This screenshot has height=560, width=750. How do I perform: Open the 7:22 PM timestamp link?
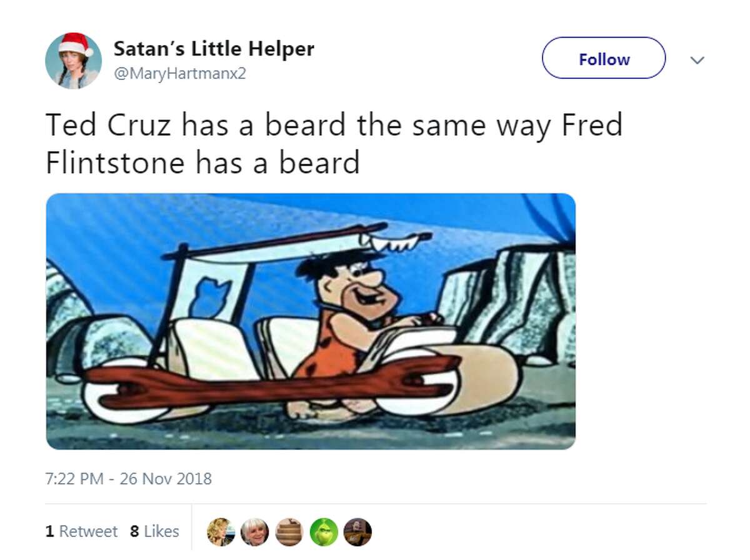74,479
